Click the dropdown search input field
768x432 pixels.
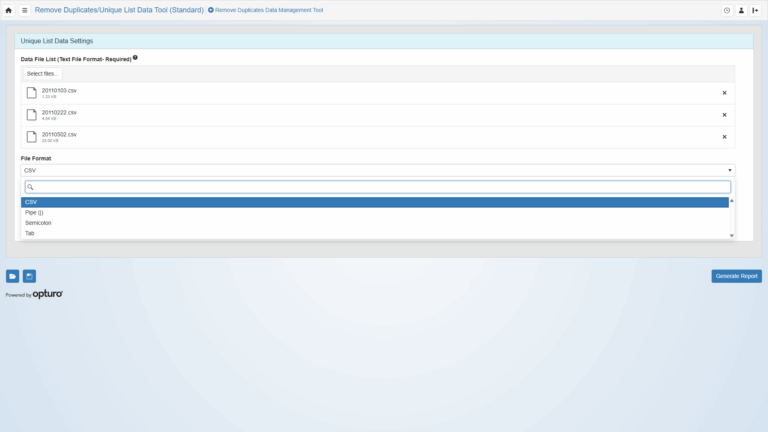[377, 187]
